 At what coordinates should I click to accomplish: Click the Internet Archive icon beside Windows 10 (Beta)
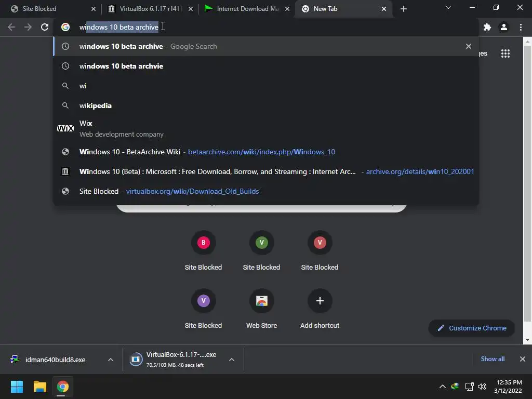(x=65, y=171)
